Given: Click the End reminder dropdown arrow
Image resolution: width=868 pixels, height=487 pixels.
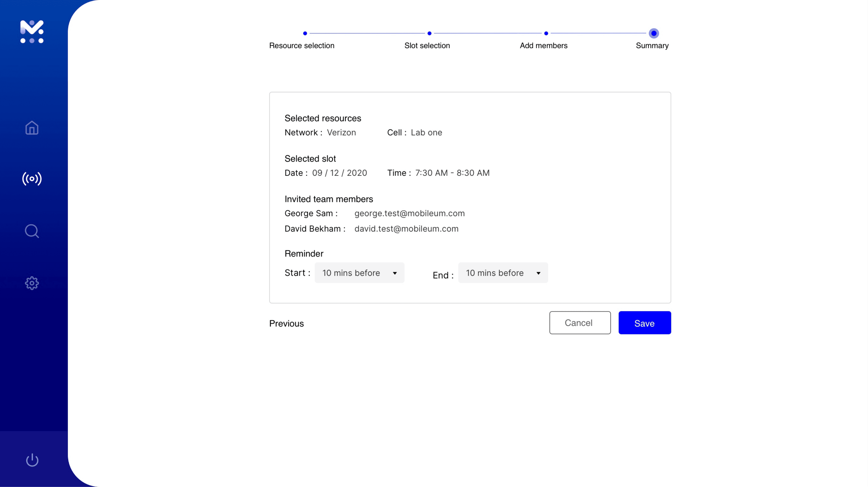Looking at the screenshot, I should tap(538, 273).
